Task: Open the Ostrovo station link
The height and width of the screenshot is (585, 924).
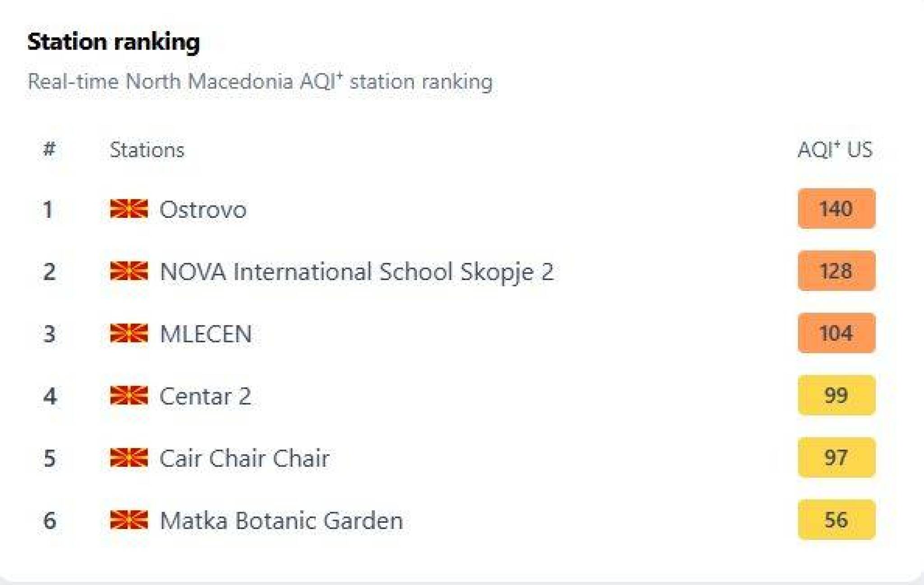Action: click(203, 209)
